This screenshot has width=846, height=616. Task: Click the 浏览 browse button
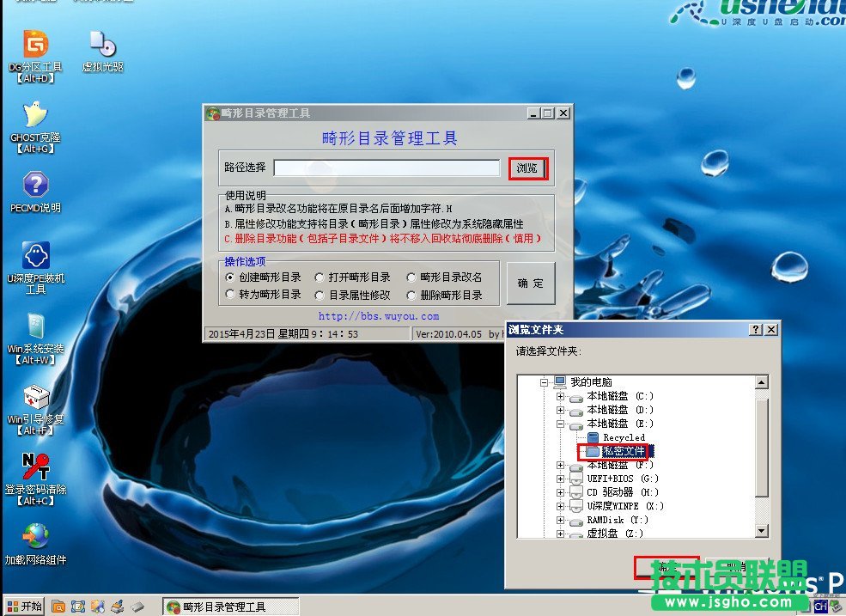[x=529, y=168]
